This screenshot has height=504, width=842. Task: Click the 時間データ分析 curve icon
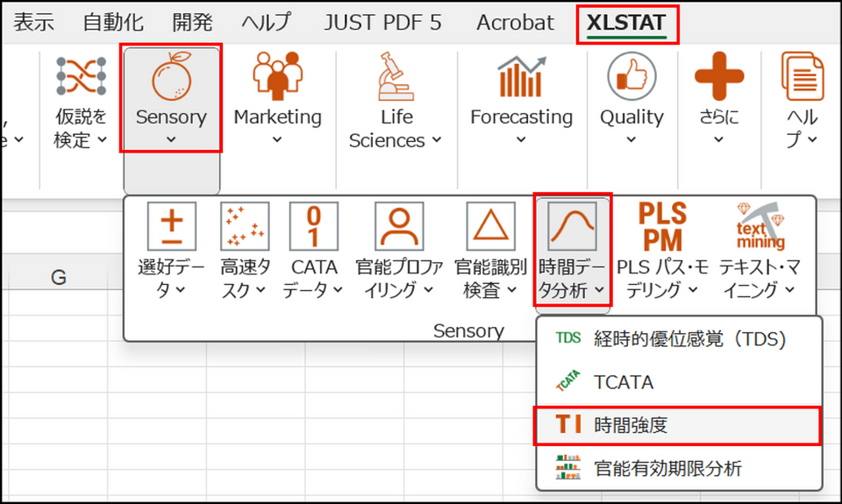pyautogui.click(x=572, y=226)
